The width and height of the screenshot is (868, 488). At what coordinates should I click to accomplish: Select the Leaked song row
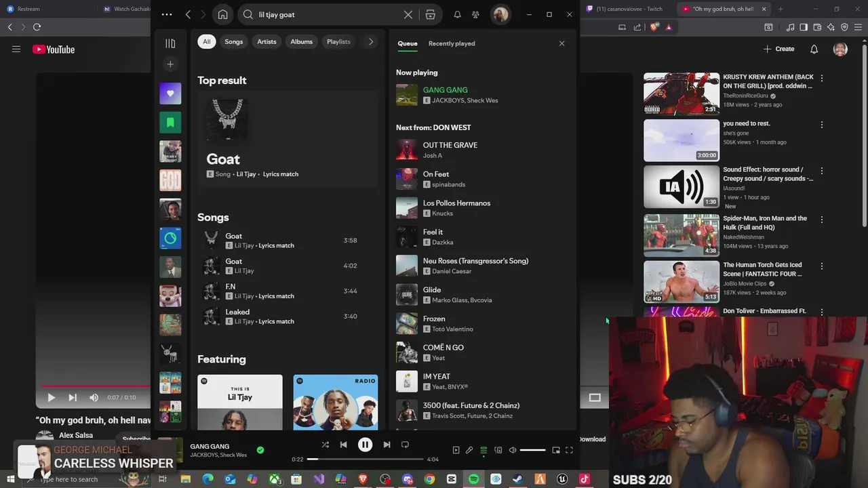(x=288, y=317)
